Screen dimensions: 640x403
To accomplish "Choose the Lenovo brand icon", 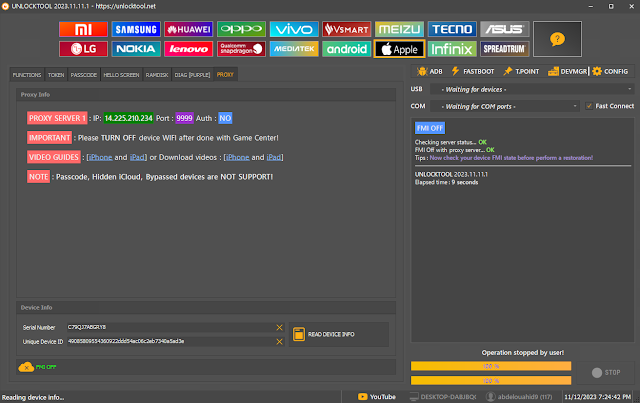I will click(189, 49).
